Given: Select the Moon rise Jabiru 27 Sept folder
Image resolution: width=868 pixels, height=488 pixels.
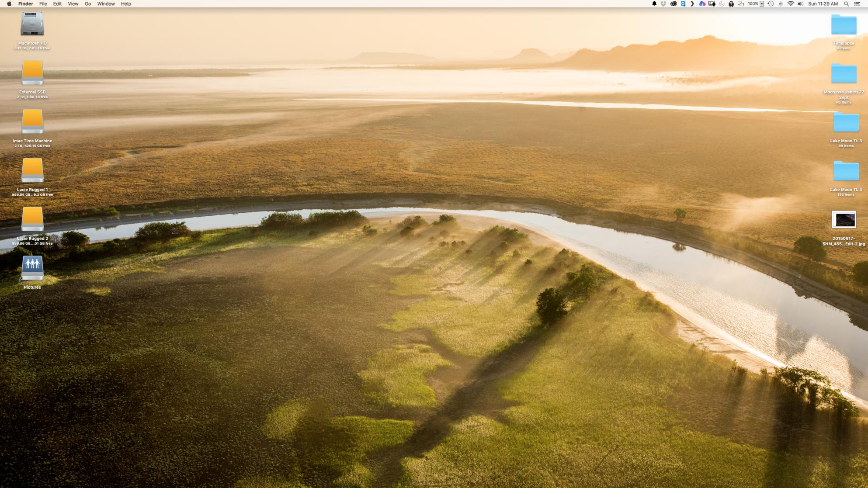Looking at the screenshot, I should point(843,74).
